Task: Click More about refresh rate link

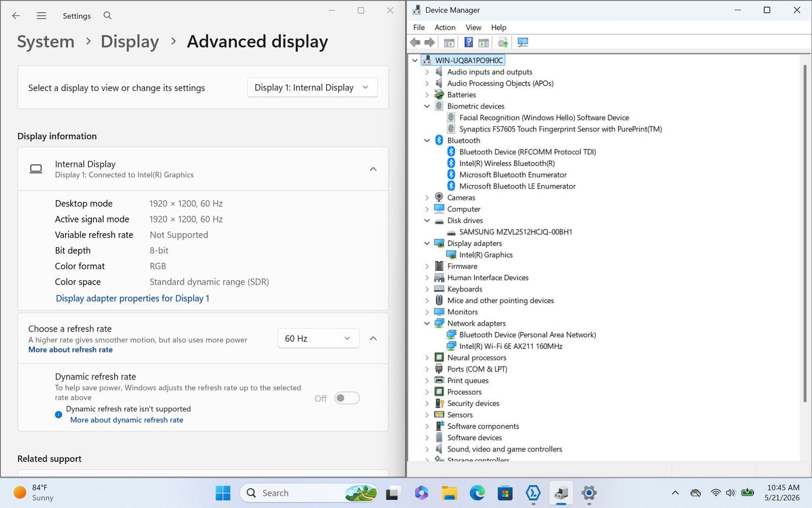Action: pos(71,350)
